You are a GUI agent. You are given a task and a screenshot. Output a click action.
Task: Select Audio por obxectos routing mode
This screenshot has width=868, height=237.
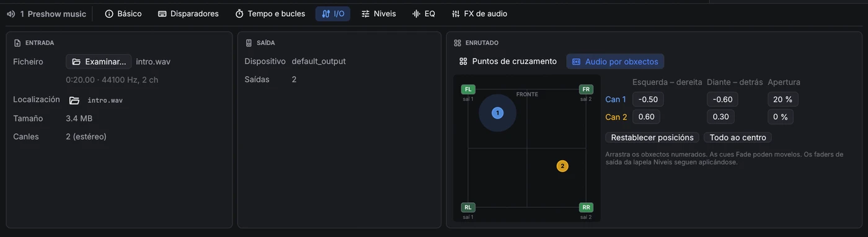click(615, 61)
